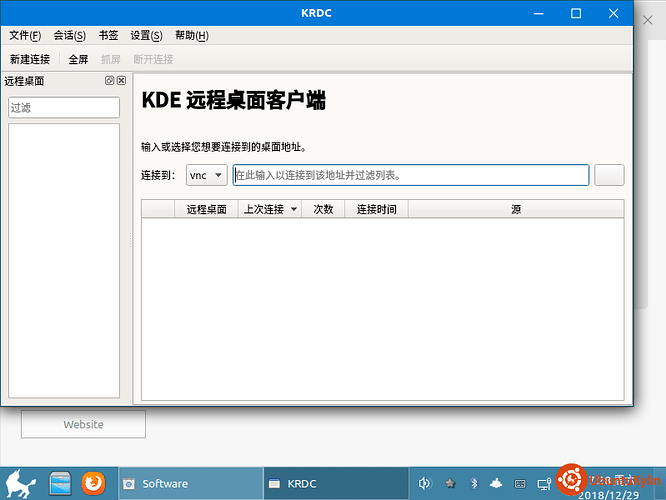The height and width of the screenshot is (500, 666).
Task: Launch Firefox from the taskbar
Action: point(93,483)
